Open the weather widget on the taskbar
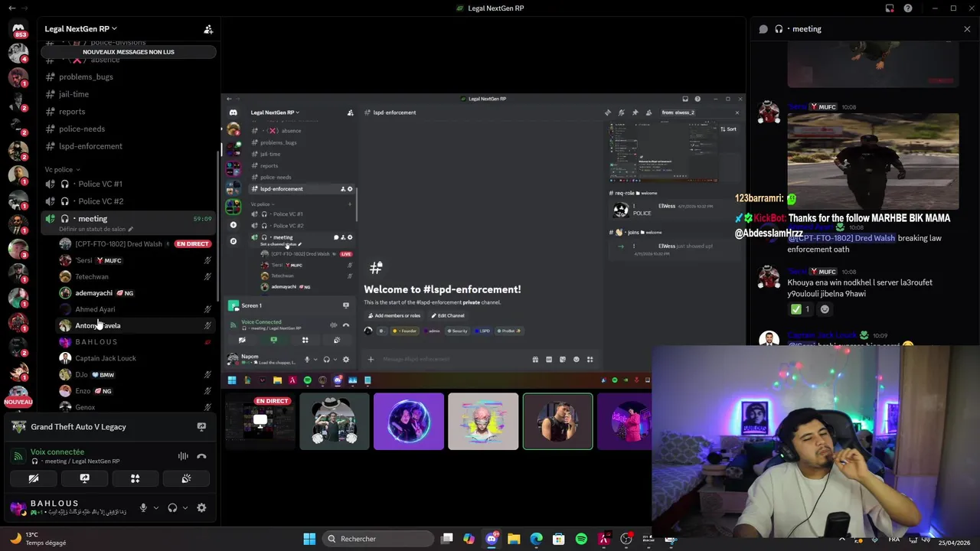This screenshot has height=551, width=980. [x=37, y=539]
